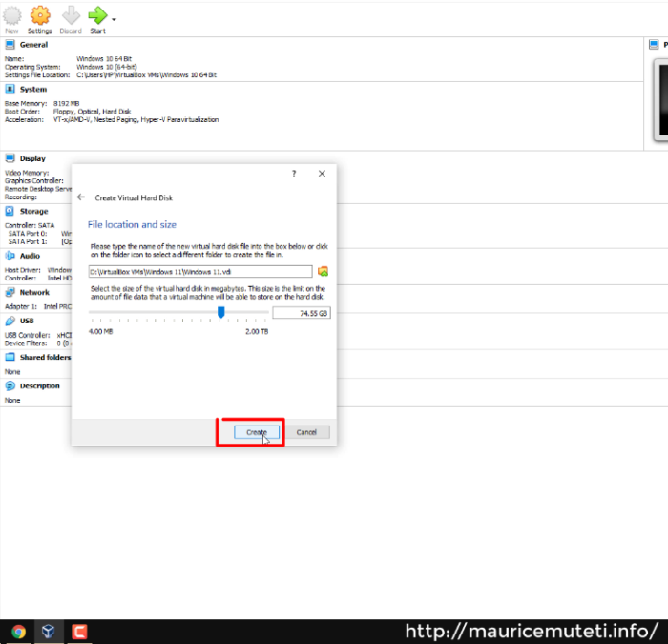The image size is (668, 644).
Task: Click the Controller: SATA storage entry
Action: coord(30,225)
